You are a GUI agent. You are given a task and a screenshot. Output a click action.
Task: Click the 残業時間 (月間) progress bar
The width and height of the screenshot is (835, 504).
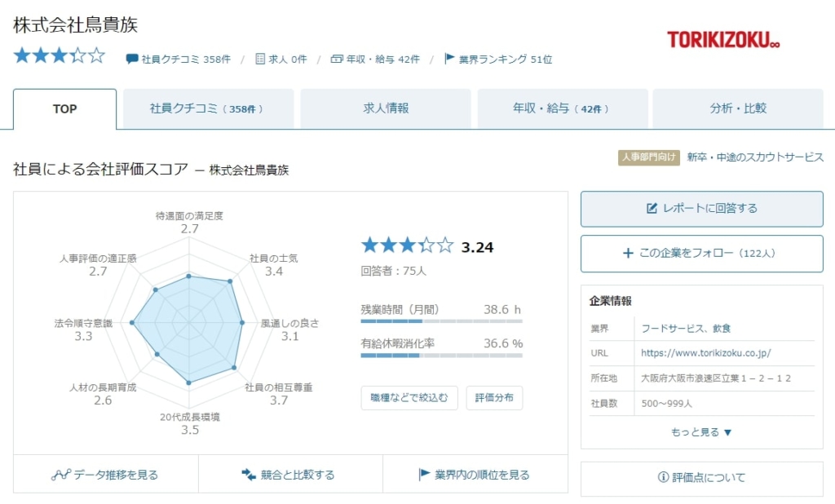click(x=441, y=321)
